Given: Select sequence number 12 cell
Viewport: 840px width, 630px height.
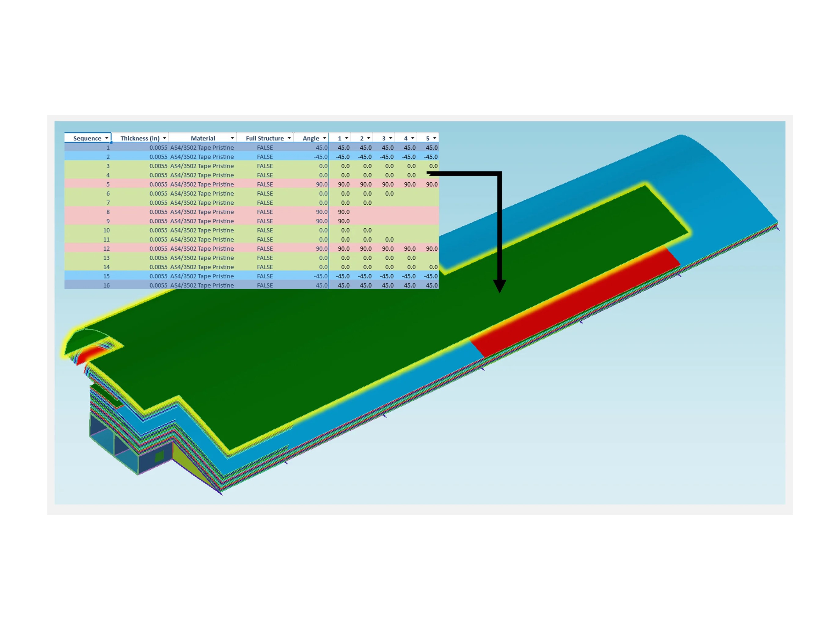Looking at the screenshot, I should [88, 249].
